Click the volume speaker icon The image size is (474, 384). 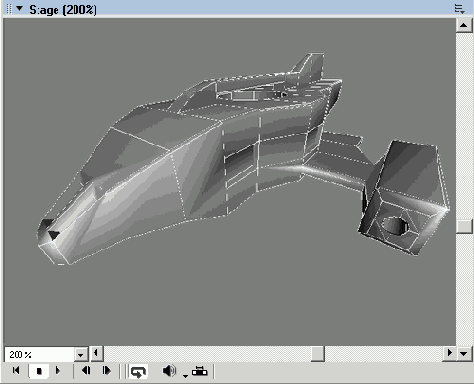(169, 371)
